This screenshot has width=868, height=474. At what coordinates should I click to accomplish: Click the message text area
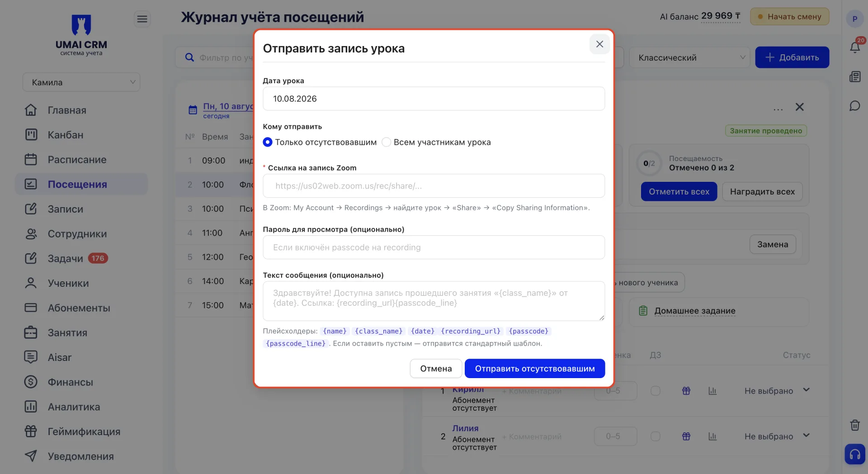click(x=434, y=301)
